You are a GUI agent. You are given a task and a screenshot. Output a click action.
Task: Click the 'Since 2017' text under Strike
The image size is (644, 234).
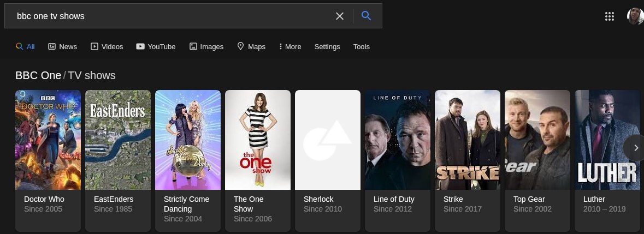pyautogui.click(x=463, y=209)
